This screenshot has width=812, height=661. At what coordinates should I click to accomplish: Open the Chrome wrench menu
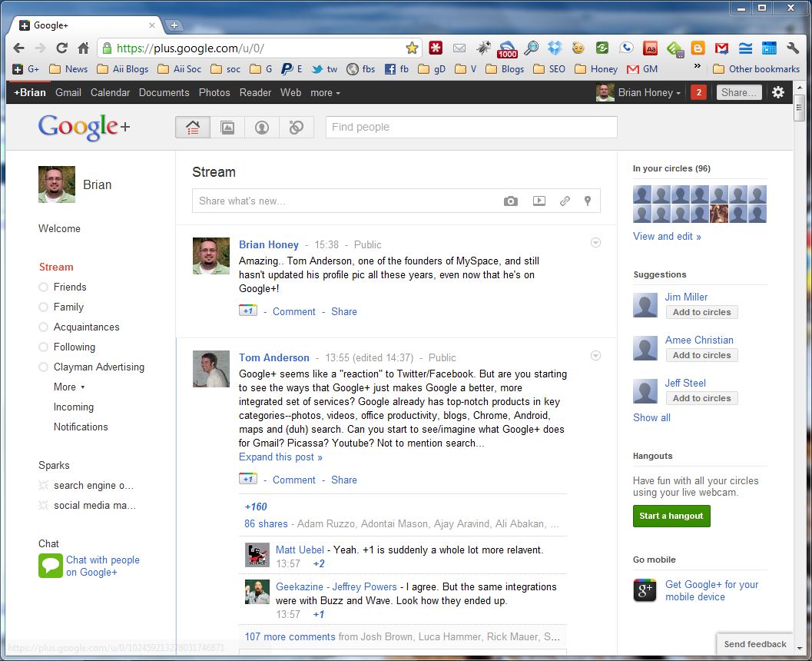point(793,48)
